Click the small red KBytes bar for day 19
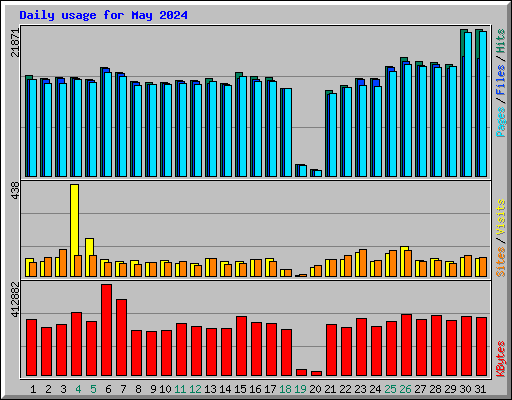 coord(301,372)
